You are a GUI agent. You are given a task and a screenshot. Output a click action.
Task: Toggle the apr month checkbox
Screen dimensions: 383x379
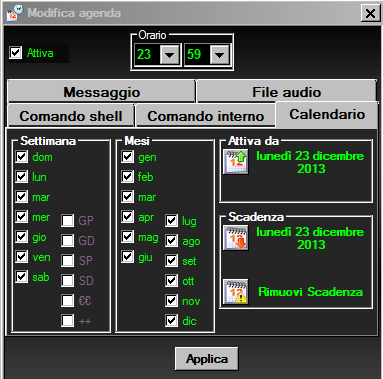tap(128, 217)
